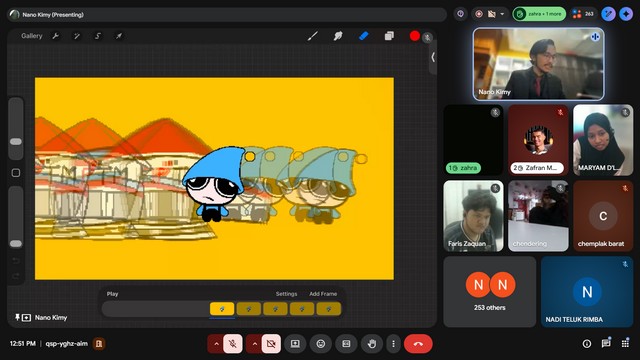Raise hand button
The image size is (640, 360).
371,344
